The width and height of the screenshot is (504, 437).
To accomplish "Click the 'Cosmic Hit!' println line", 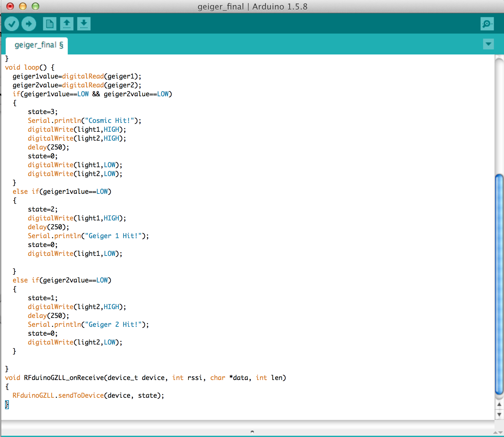I will coord(85,121).
